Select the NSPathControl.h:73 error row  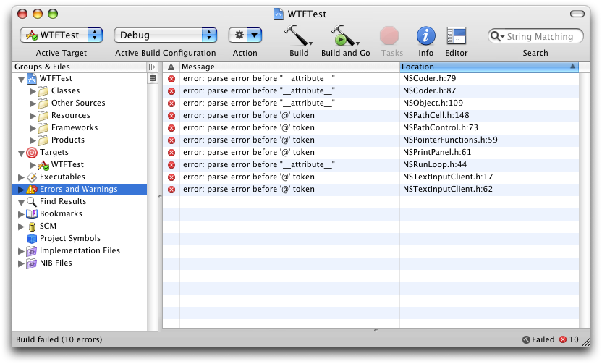(370, 127)
